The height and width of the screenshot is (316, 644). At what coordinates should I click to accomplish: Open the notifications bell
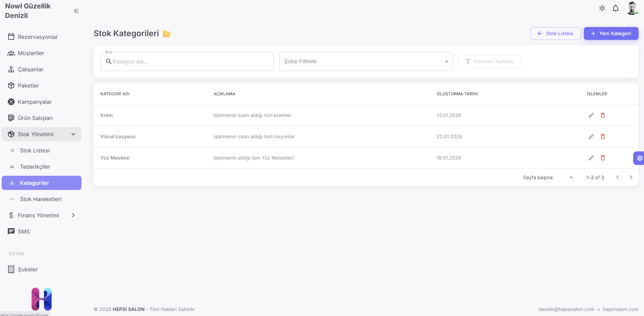coord(615,8)
